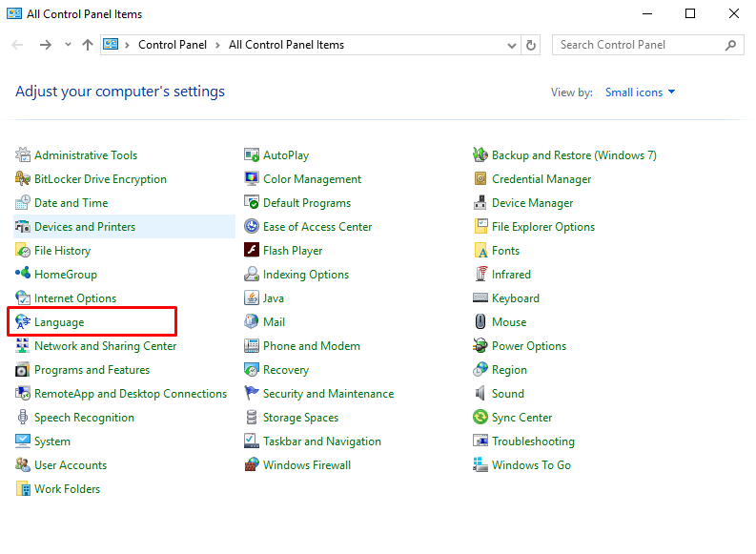756x554 pixels.
Task: Click the Control Panel breadcrumb
Action: pos(173,45)
